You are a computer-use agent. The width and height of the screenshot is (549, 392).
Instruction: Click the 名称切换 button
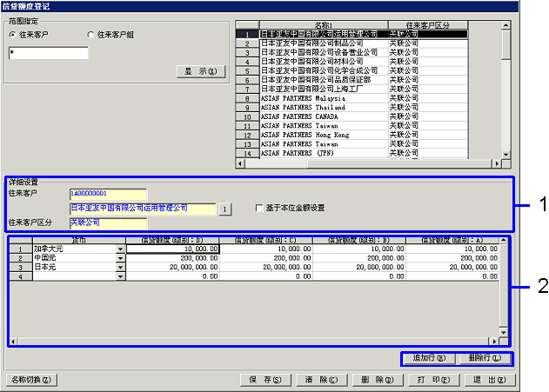click(30, 380)
